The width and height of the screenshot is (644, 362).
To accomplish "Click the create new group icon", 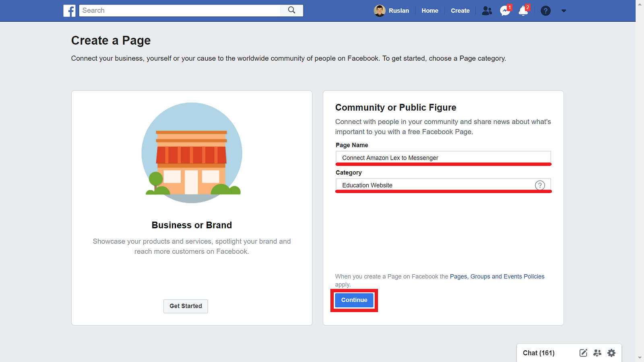I will point(597,353).
